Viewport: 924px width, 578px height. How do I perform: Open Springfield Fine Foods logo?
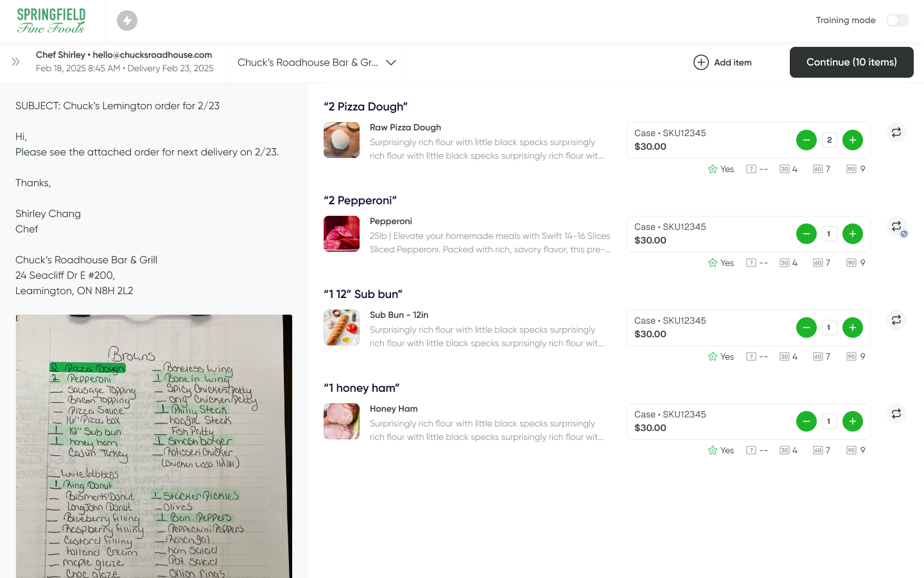(x=51, y=21)
